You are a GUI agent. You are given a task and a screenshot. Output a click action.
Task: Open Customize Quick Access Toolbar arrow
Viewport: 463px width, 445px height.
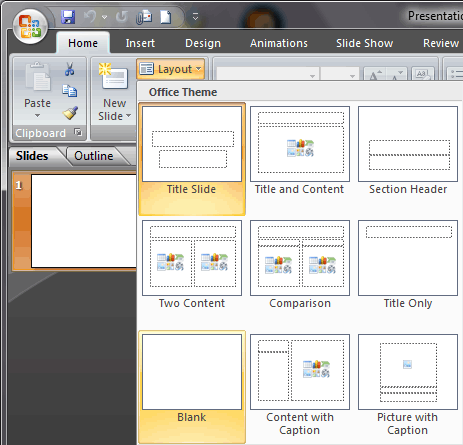click(x=195, y=16)
